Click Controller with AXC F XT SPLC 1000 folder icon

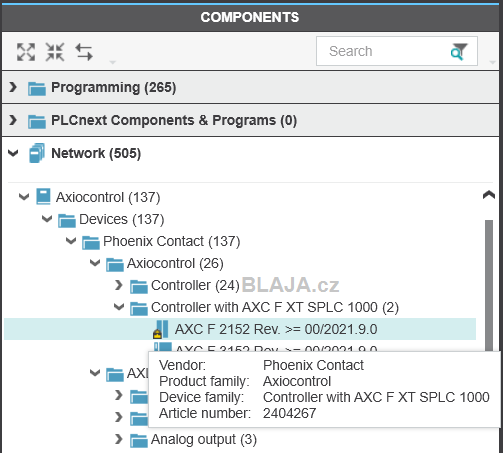(x=139, y=309)
